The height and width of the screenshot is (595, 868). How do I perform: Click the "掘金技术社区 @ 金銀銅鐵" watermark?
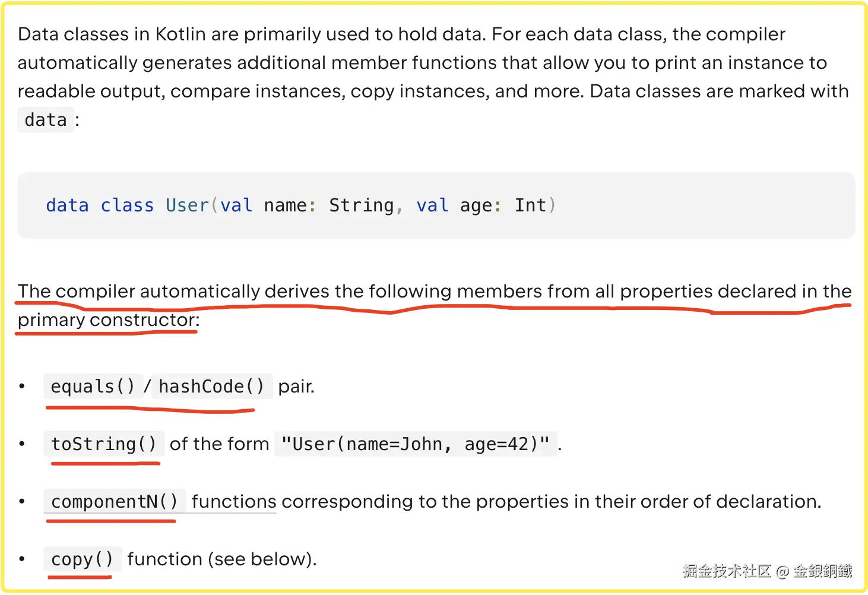767,571
